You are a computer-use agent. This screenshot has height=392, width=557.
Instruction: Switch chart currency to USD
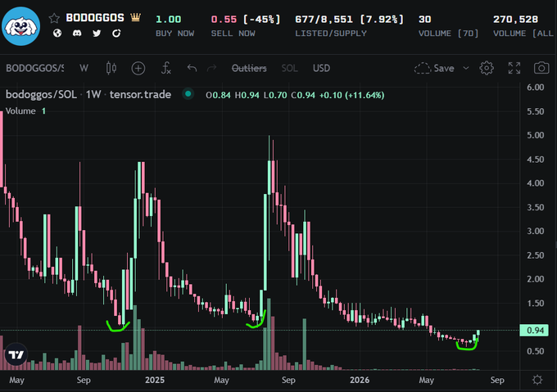321,68
